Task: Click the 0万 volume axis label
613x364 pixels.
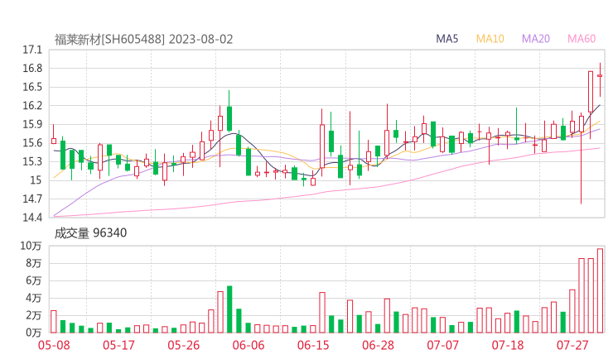Action: (34, 333)
